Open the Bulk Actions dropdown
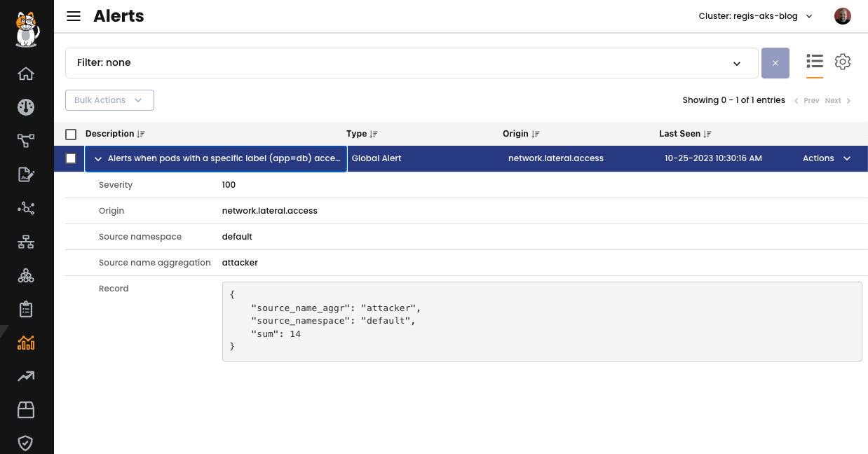868x454 pixels. (109, 100)
